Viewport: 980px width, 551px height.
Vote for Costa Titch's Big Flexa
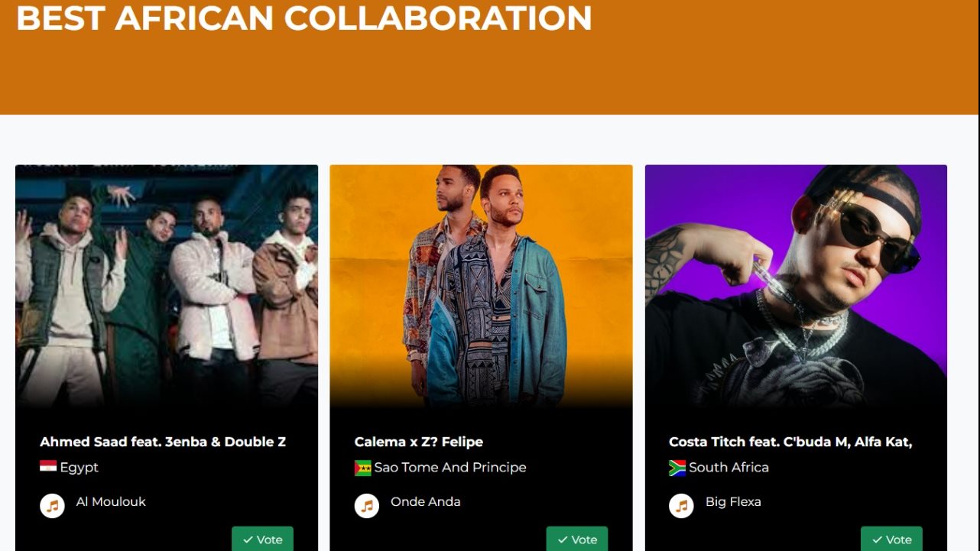(891, 539)
